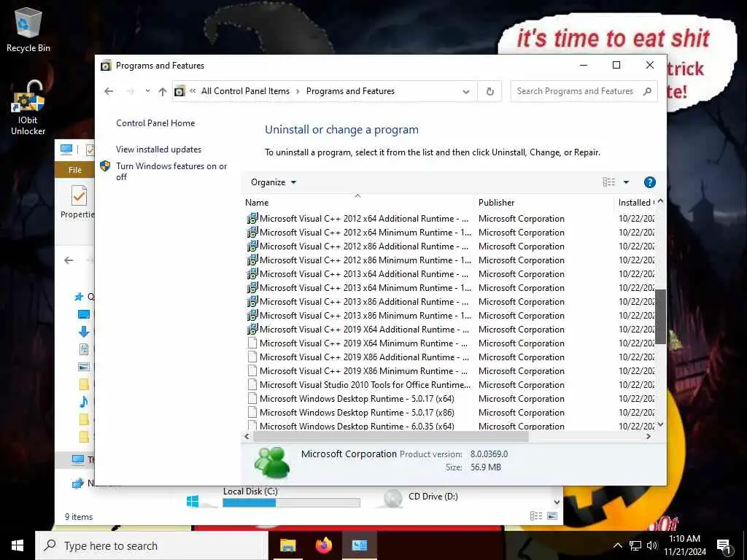Click the search magnifier in Programs and Features

coord(647,91)
